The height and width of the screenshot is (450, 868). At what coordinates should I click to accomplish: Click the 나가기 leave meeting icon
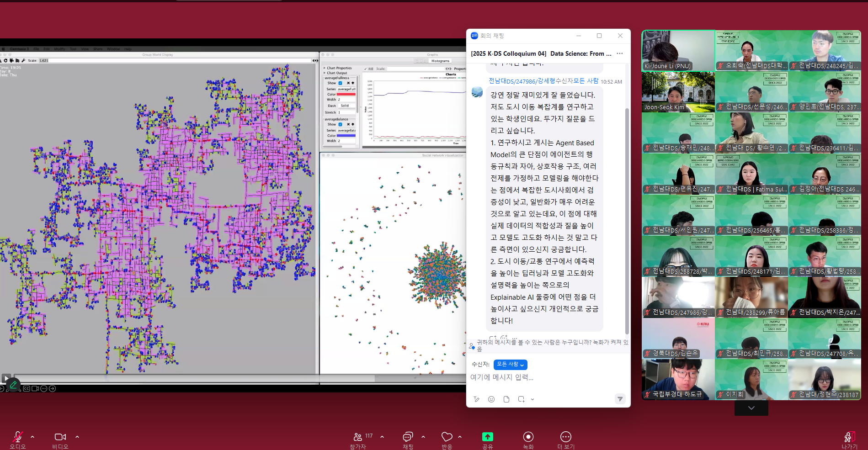click(x=849, y=437)
